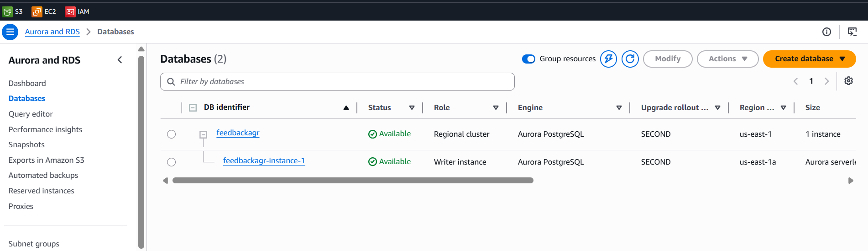The height and width of the screenshot is (251, 868).
Task: Open Exports in Amazon S3
Action: point(46,160)
